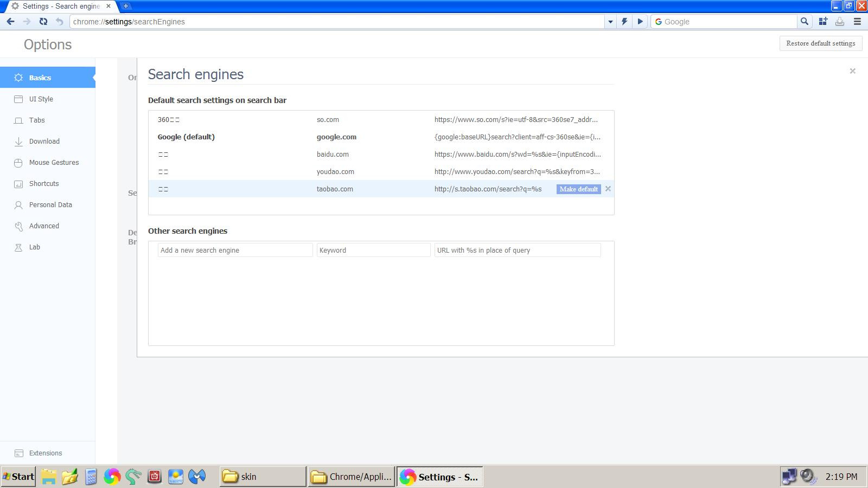Click Make default for taobao.com
Image resolution: width=868 pixels, height=488 pixels.
[x=578, y=189]
